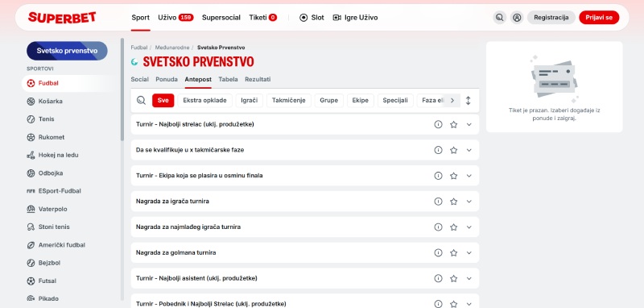Viewport: 644px width, 308px height.
Task: Select the Američki fudbal icon
Action: pyautogui.click(x=31, y=245)
